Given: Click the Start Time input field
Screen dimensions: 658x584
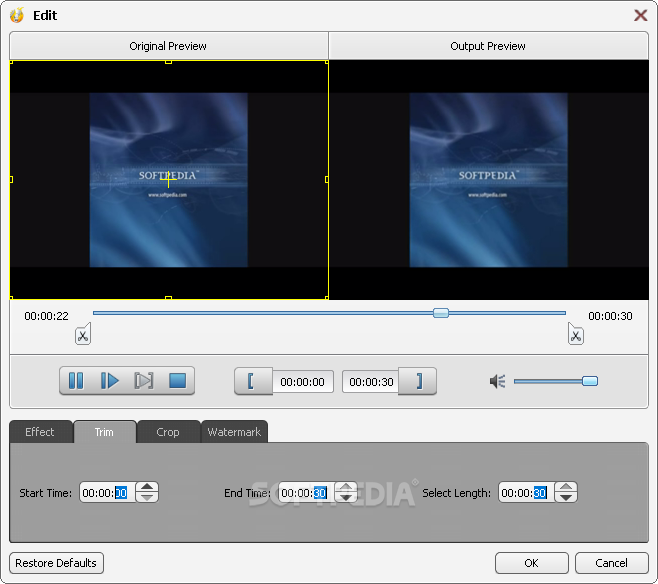Looking at the screenshot, I should (107, 492).
